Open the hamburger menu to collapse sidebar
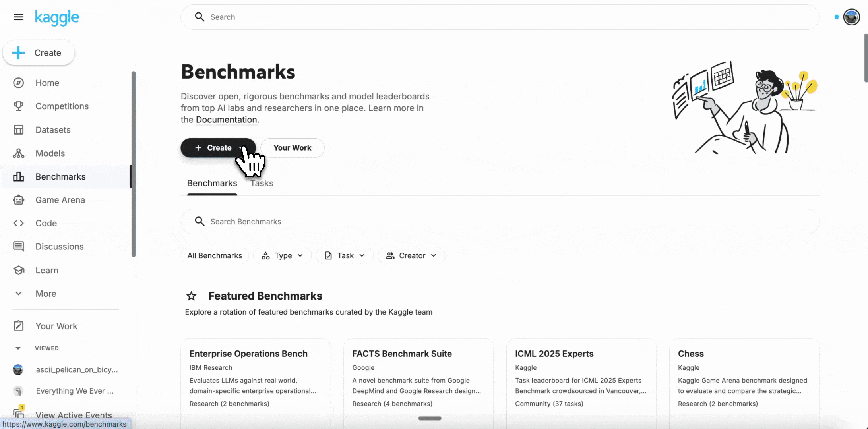The height and width of the screenshot is (429, 868). point(18,17)
